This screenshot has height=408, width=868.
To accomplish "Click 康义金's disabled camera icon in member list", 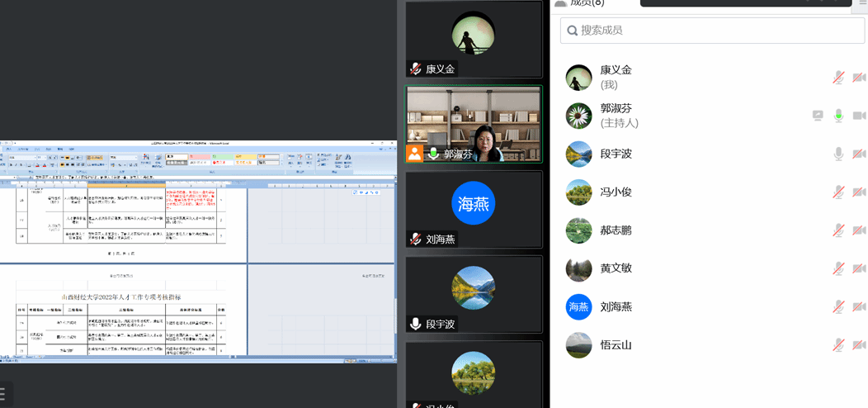I will click(x=859, y=78).
